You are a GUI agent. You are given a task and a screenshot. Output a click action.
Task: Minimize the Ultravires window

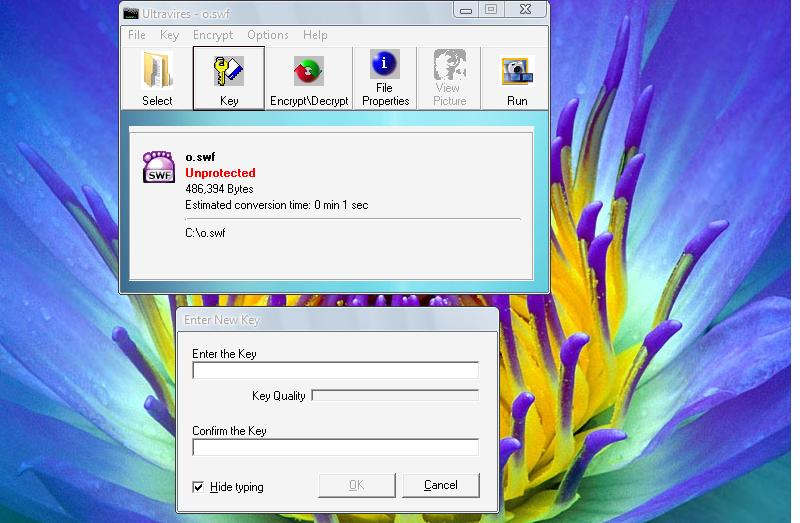click(466, 10)
